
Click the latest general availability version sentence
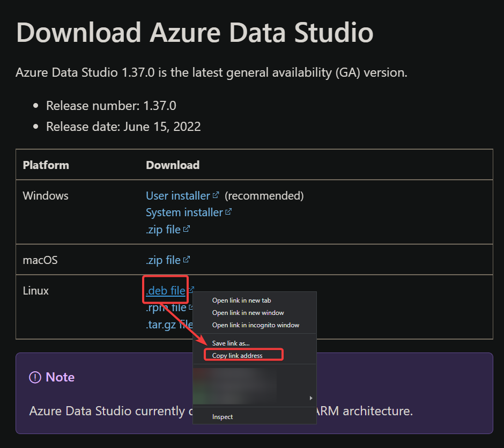pyautogui.click(x=211, y=72)
